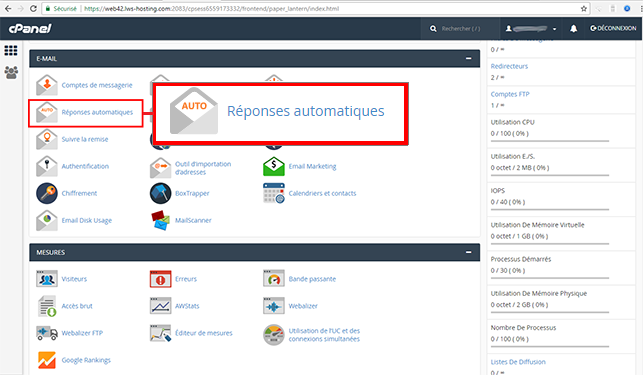Click the Processus Démarrés text

(521, 259)
